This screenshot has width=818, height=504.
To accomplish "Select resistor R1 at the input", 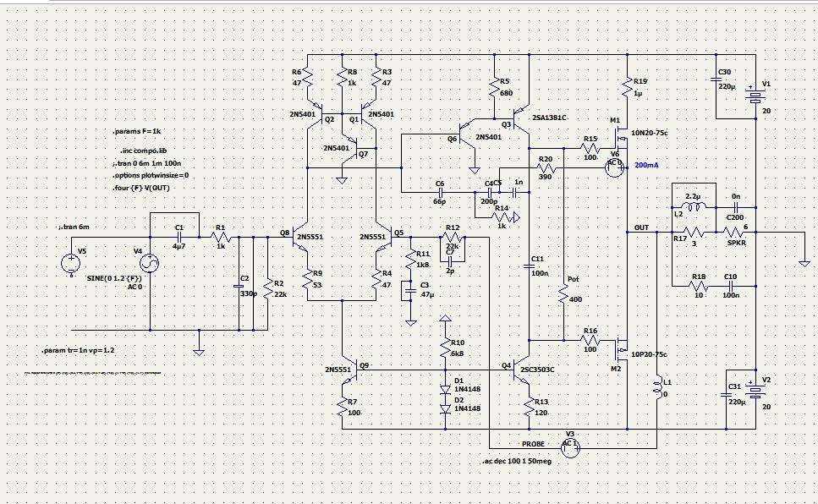I will click(221, 237).
